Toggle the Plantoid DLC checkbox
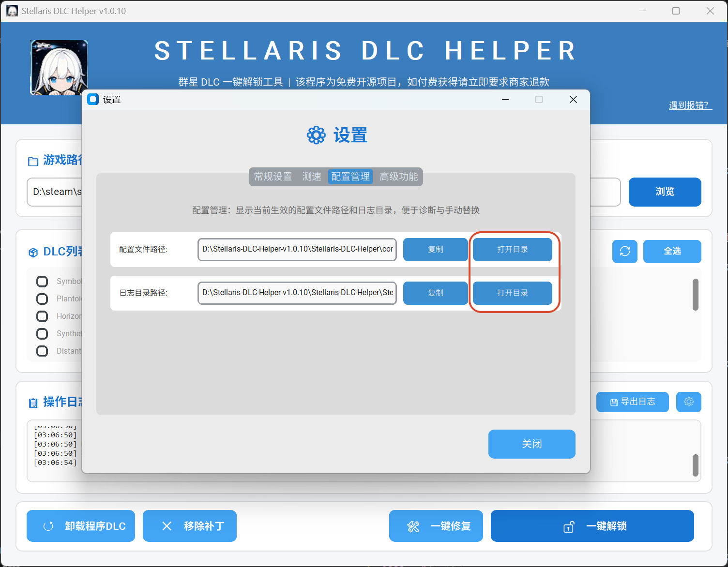The width and height of the screenshot is (728, 567). [43, 299]
